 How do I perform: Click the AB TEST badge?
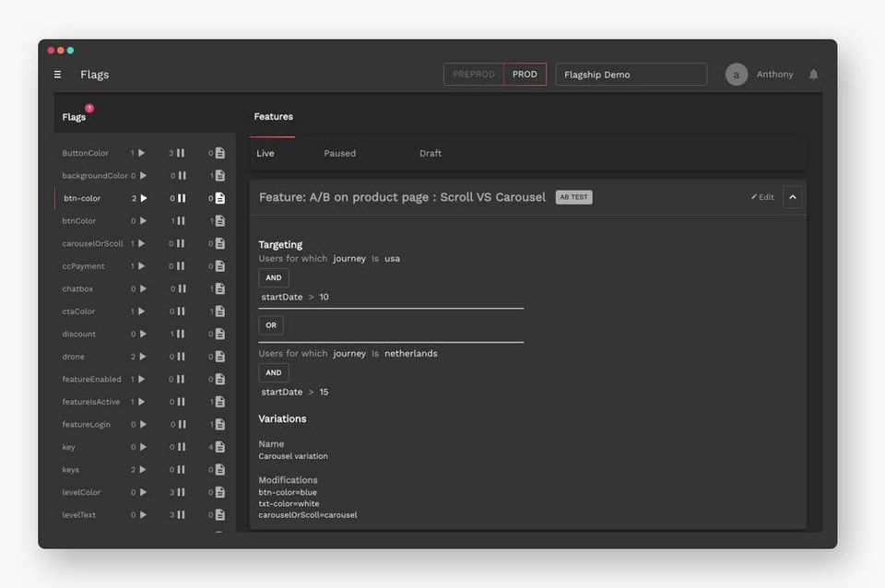[x=574, y=197]
